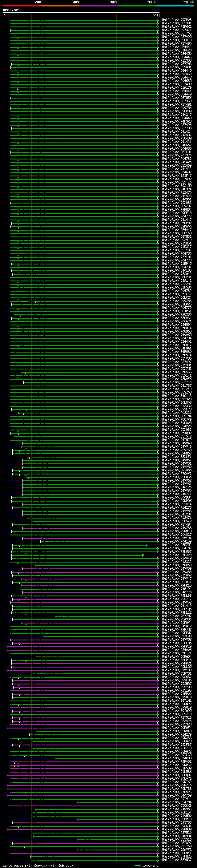Click hit label UniRef100_P07369
The height and width of the screenshot is (868, 197).
(177, 101)
